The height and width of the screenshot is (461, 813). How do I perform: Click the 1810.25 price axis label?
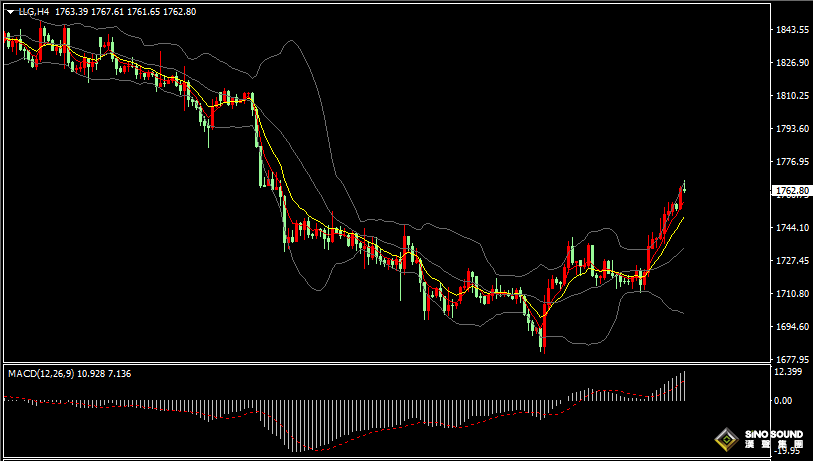pos(792,96)
